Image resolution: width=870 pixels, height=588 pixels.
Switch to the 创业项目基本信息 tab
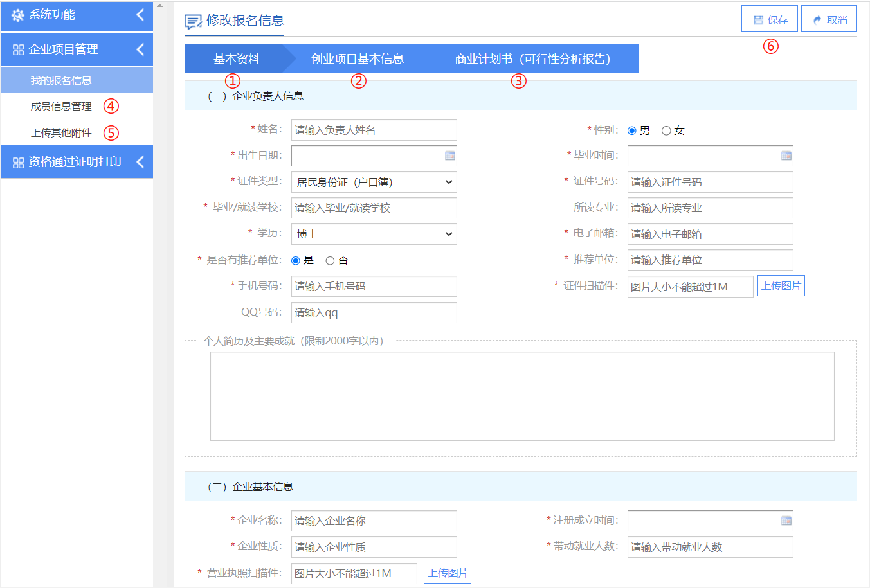(x=358, y=59)
